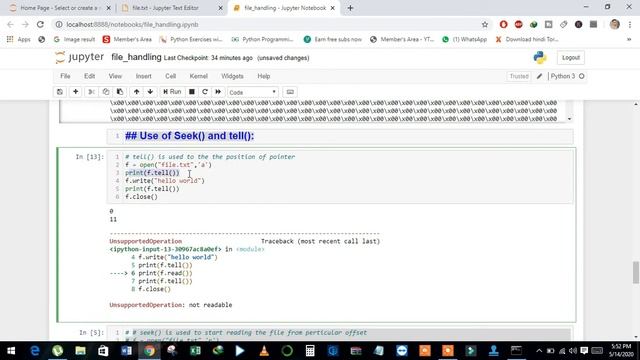640x360 pixels.
Task: Bookmark this page star icon
Action: tap(484, 24)
